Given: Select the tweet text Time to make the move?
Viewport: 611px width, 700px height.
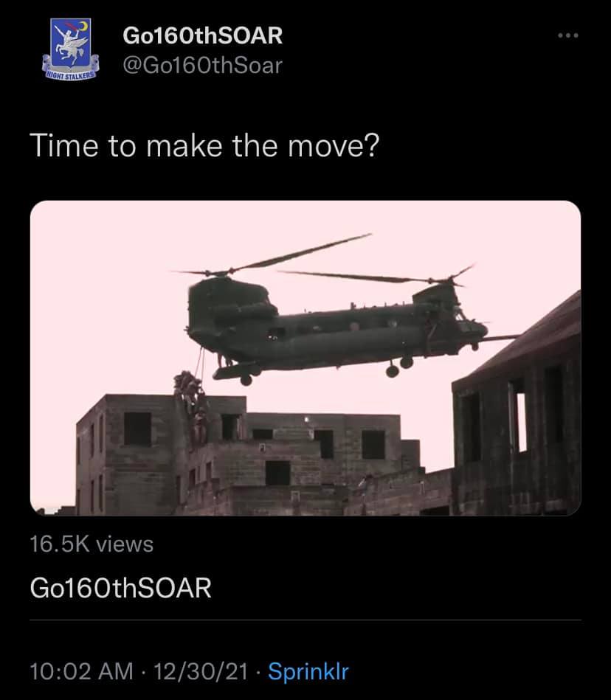Looking at the screenshot, I should (x=204, y=145).
